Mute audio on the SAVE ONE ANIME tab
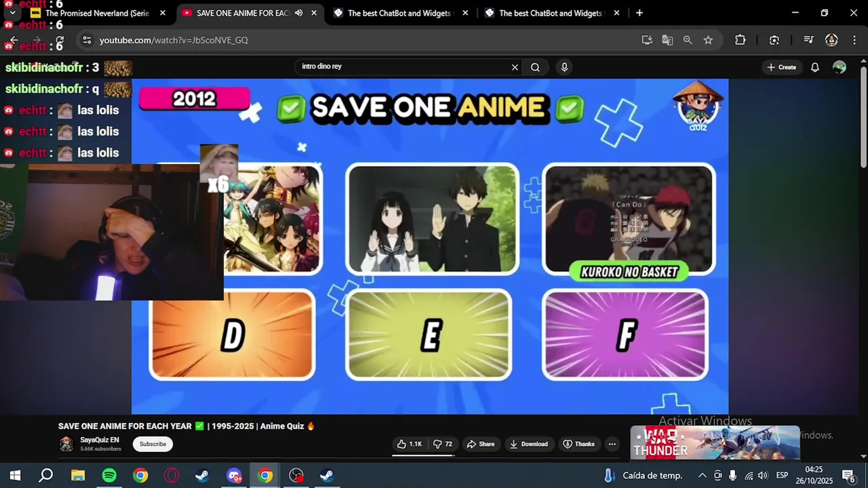This screenshot has height=488, width=868. point(298,13)
